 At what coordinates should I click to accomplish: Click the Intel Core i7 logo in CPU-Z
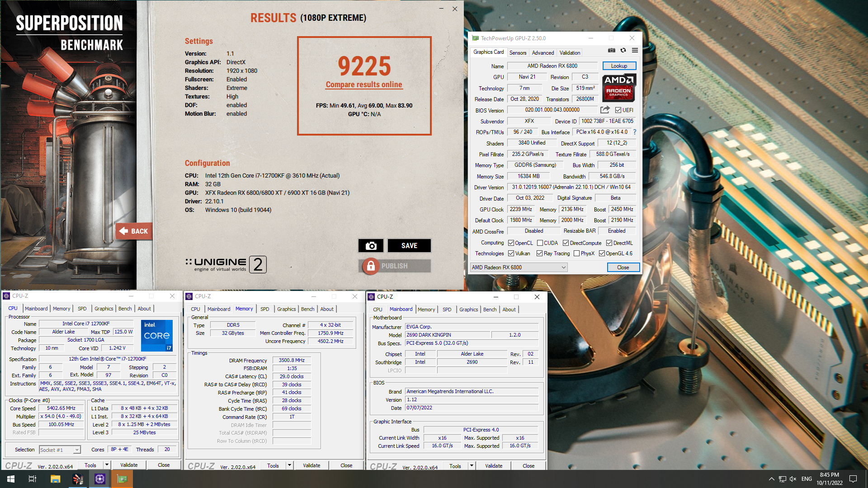pyautogui.click(x=157, y=335)
